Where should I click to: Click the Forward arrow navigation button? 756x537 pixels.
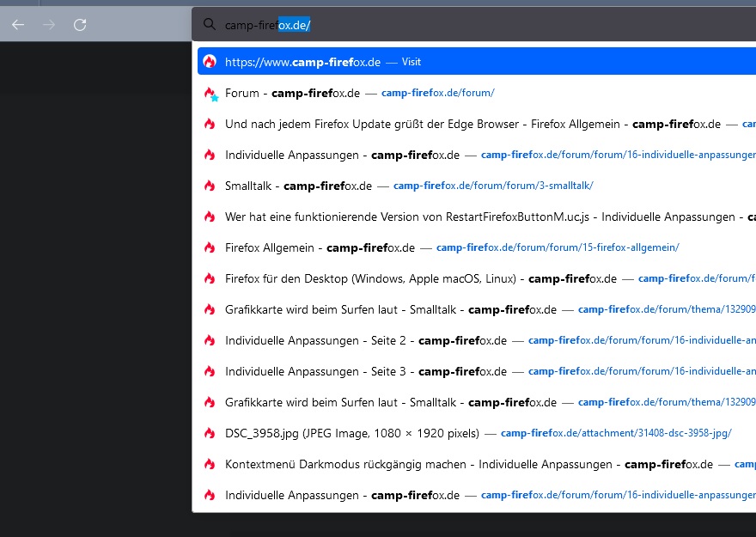49,25
